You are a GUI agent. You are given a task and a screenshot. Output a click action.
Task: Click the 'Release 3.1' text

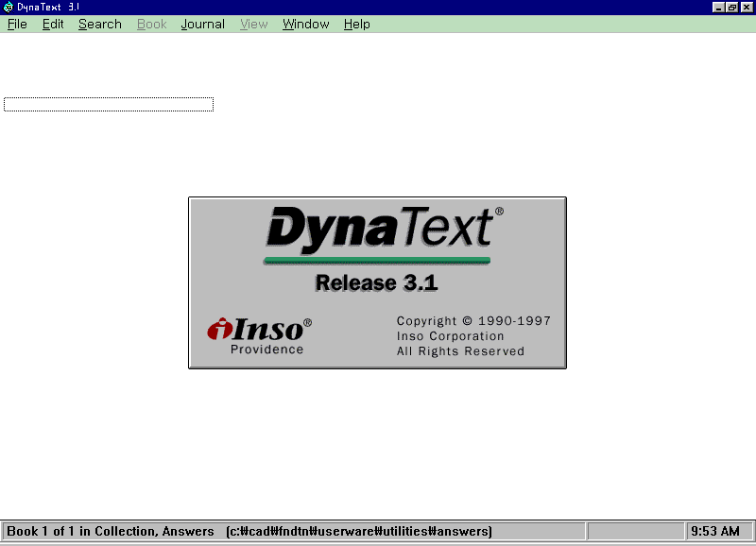pos(376,282)
